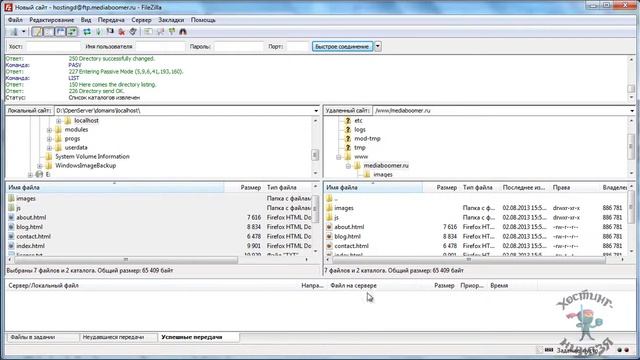
Task: Expand the progs folder node
Action: coord(49,139)
